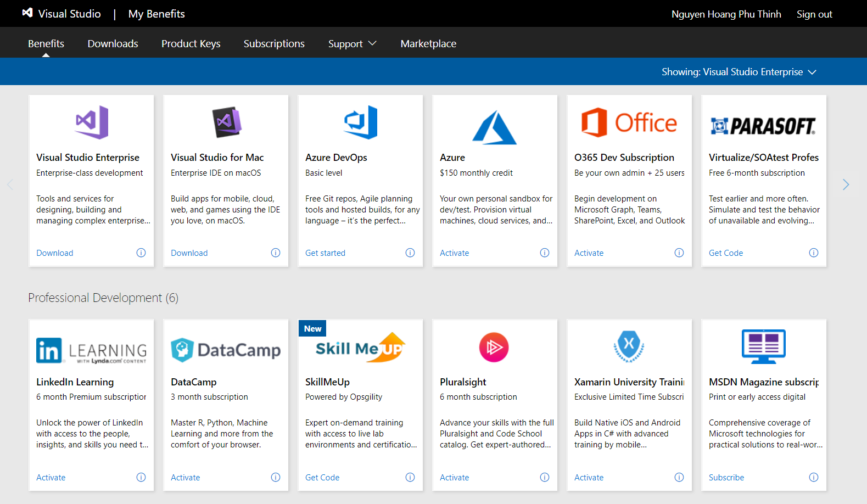Show info icon on Azure card

(545, 253)
